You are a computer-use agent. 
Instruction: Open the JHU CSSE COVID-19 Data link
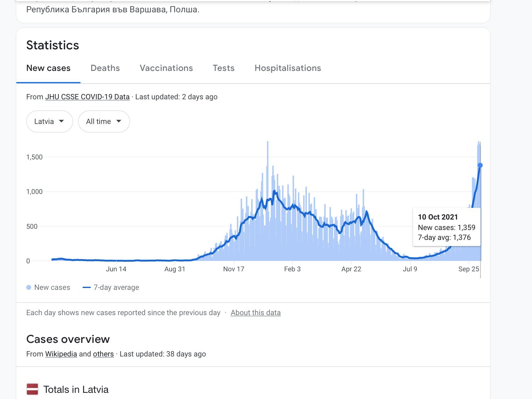click(x=87, y=97)
